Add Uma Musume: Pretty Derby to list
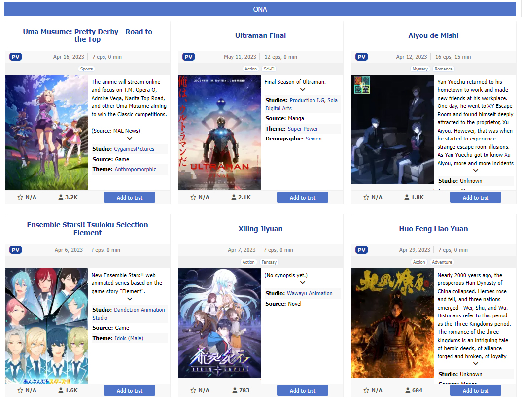Viewport: 522px width, 420px height. [x=130, y=197]
